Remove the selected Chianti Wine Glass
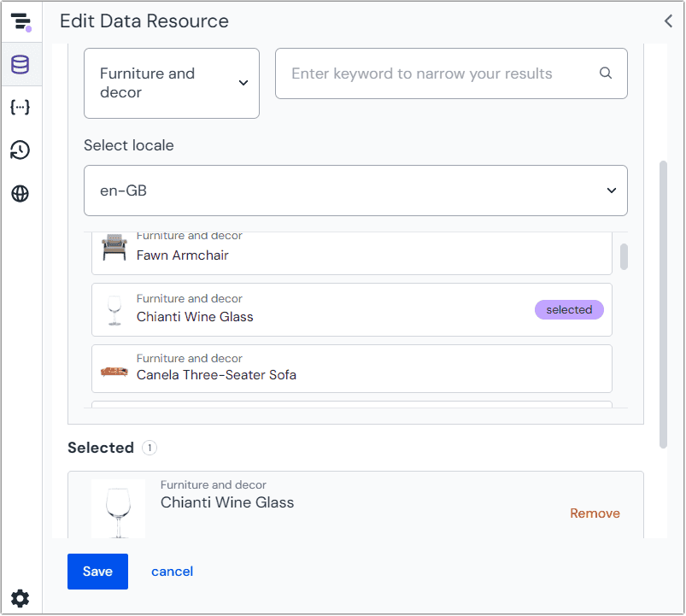Viewport: 686px width, 616px height. 595,513
